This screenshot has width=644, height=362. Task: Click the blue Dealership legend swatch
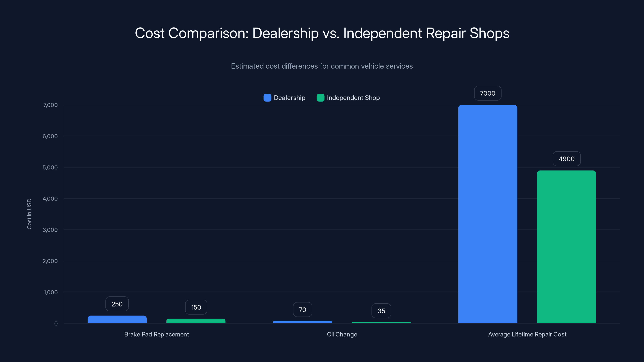pyautogui.click(x=267, y=98)
